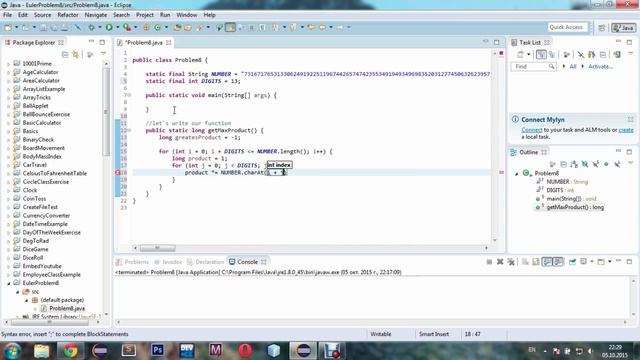Click Collapse All icon in Task List
Screen dimensions: 640x360
603,54
